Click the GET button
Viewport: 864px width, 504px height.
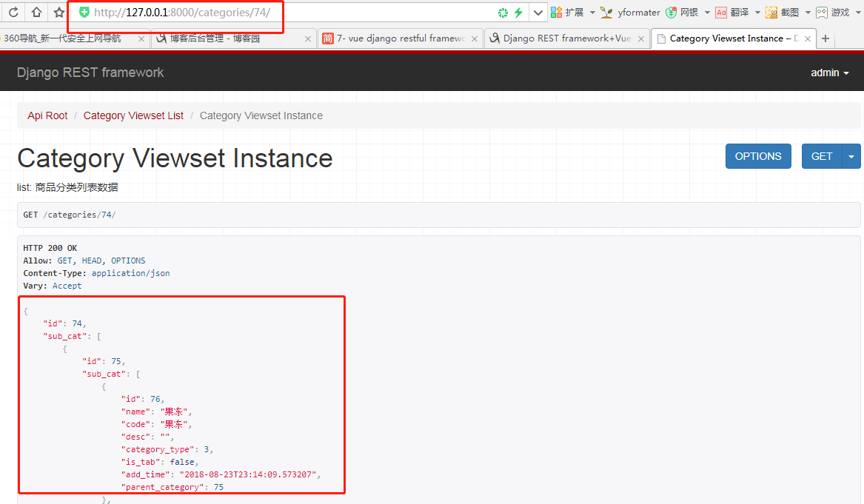[822, 156]
